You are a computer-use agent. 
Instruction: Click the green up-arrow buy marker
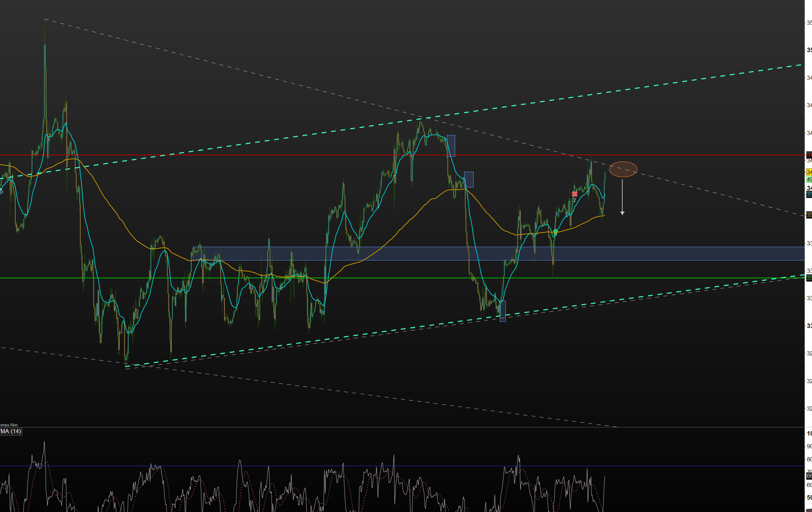coord(555,232)
